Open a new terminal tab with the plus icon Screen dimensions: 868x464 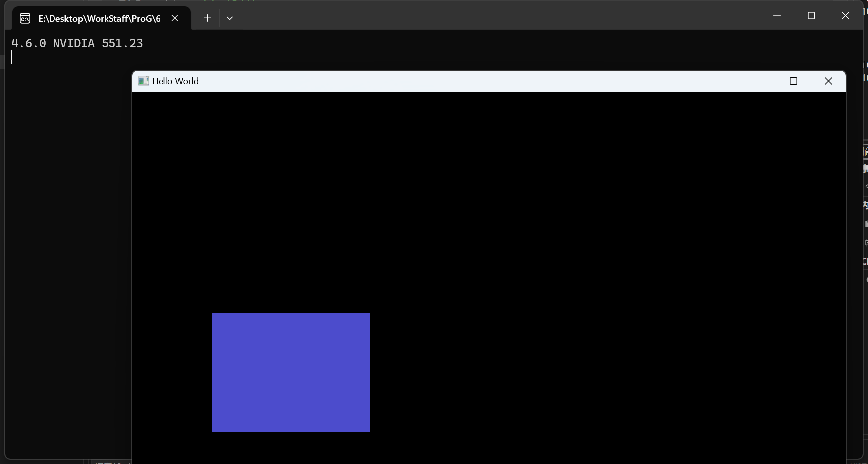tap(207, 18)
